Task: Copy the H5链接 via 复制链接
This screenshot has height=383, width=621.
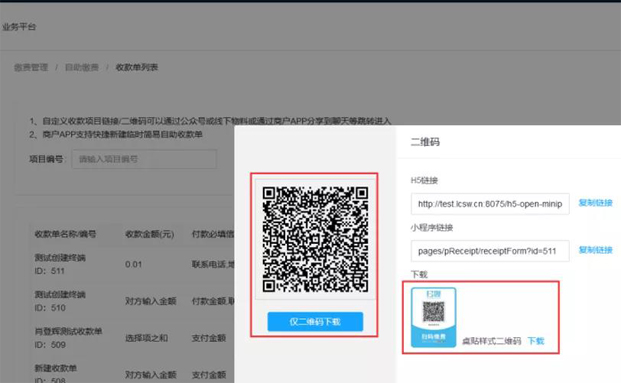Action: point(595,203)
